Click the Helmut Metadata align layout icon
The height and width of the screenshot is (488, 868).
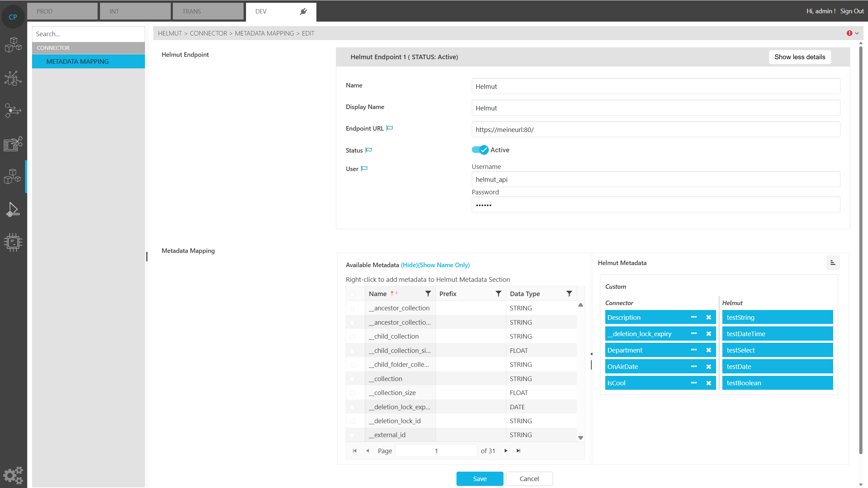point(833,263)
